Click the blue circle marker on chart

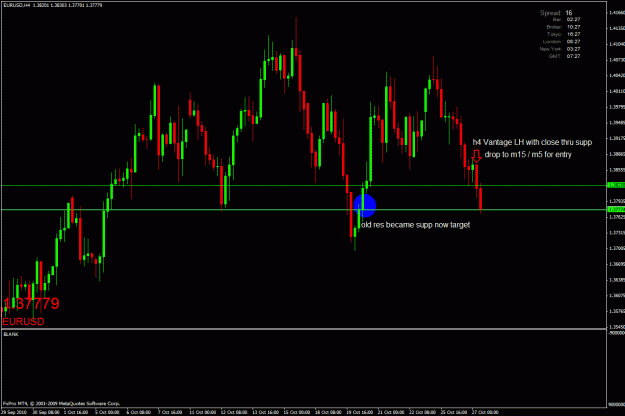365,206
